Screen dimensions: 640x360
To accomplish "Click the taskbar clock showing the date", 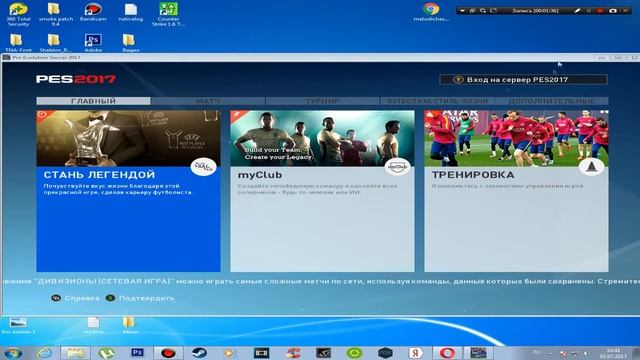I will 613,353.
